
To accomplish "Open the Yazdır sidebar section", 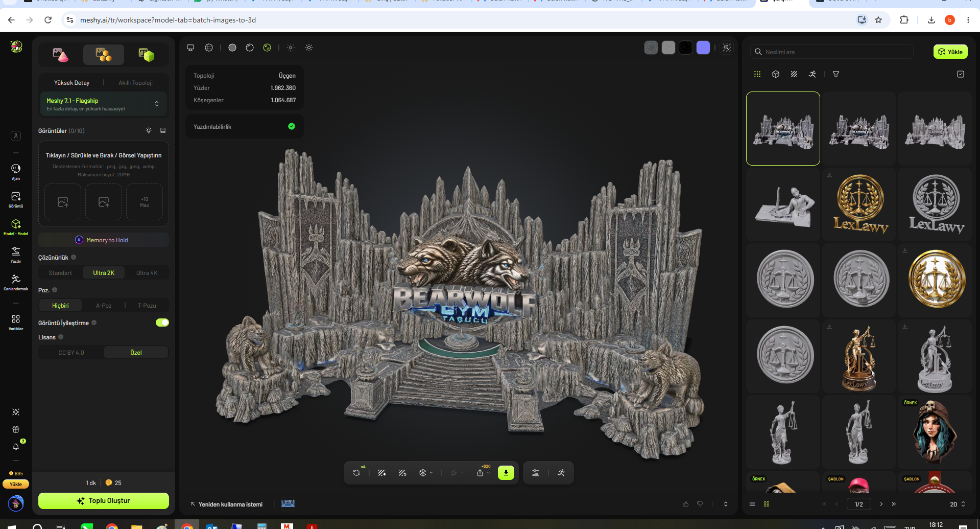I will point(16,255).
